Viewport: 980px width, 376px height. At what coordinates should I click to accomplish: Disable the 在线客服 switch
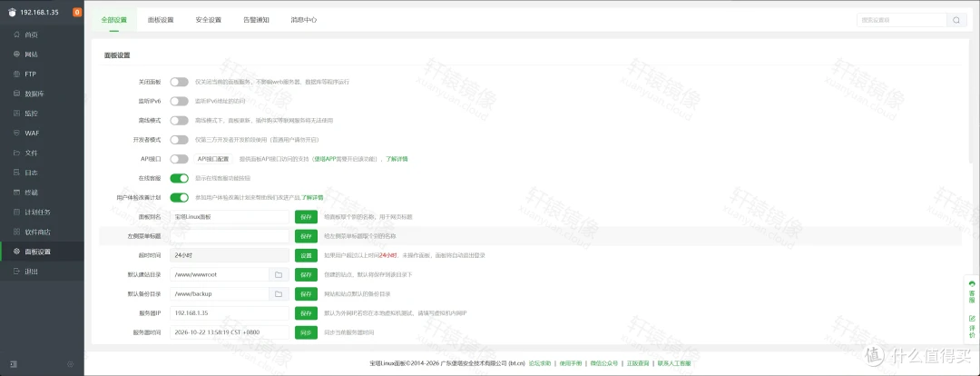click(x=179, y=178)
